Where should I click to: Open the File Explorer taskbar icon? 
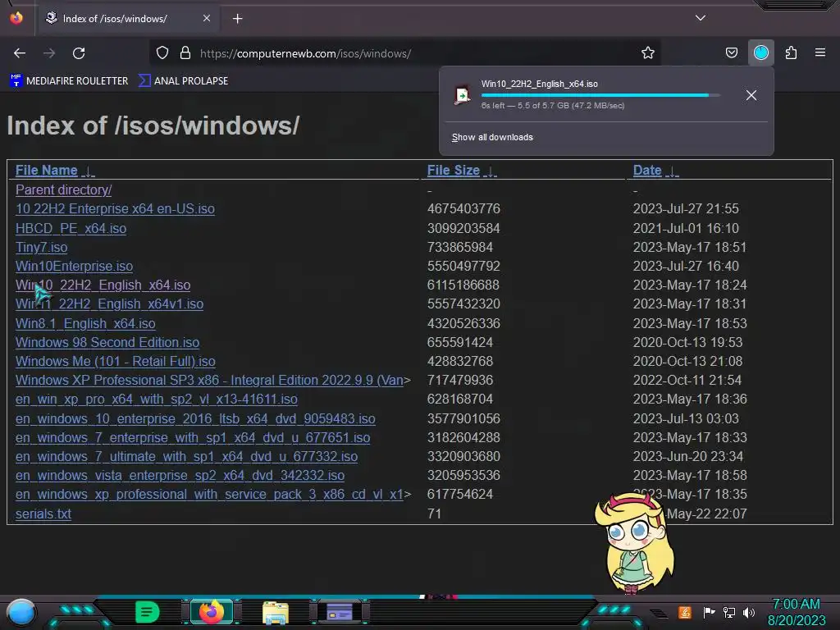tap(276, 612)
